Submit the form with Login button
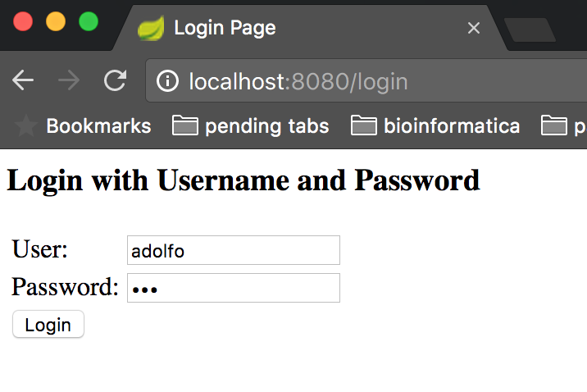Screen dimensions: 587x392 coord(48,324)
